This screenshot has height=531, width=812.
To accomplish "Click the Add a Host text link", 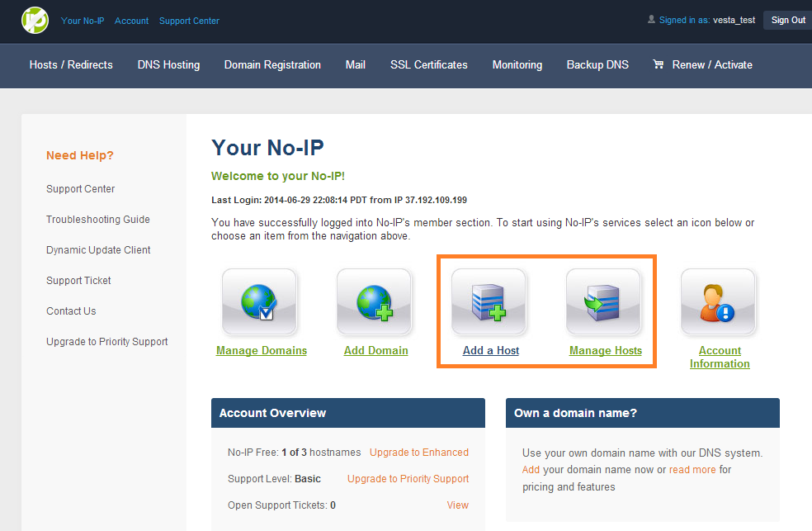I will [491, 351].
